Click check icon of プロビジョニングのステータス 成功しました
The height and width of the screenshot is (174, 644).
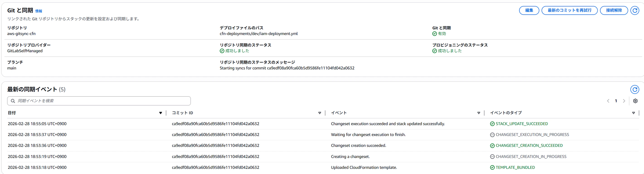tap(435, 51)
